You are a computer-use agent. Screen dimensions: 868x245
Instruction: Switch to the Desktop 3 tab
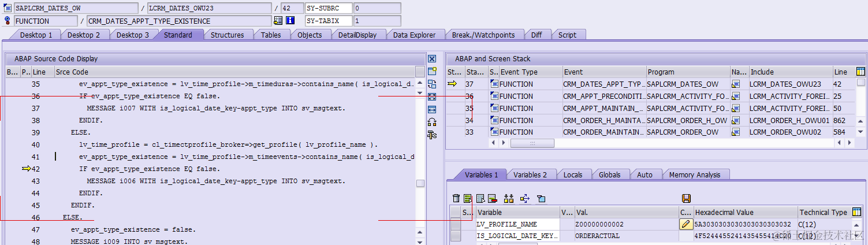tap(133, 35)
